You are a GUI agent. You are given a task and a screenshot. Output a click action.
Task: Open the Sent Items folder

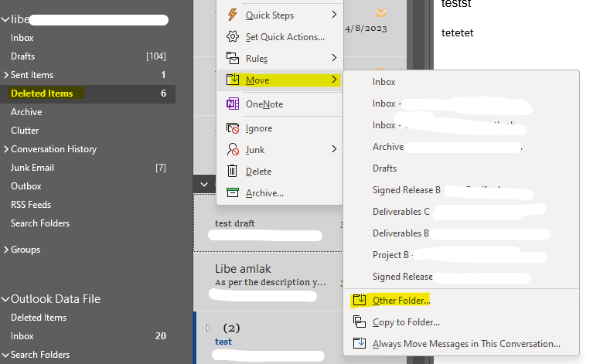pyautogui.click(x=87, y=75)
